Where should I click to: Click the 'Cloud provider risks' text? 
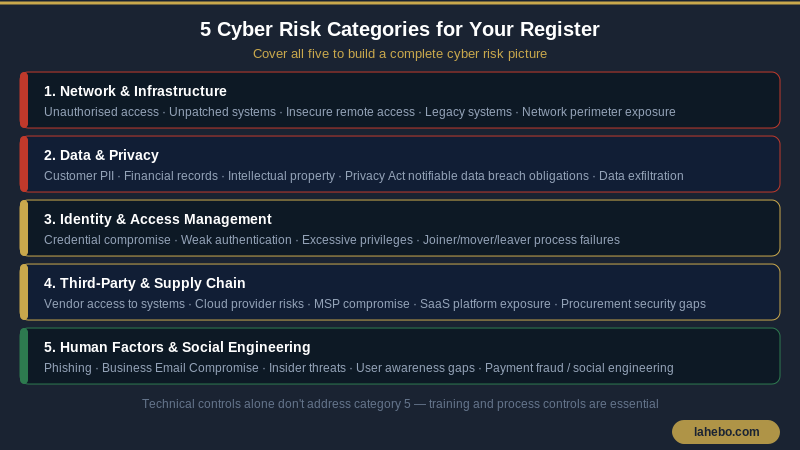coord(249,304)
